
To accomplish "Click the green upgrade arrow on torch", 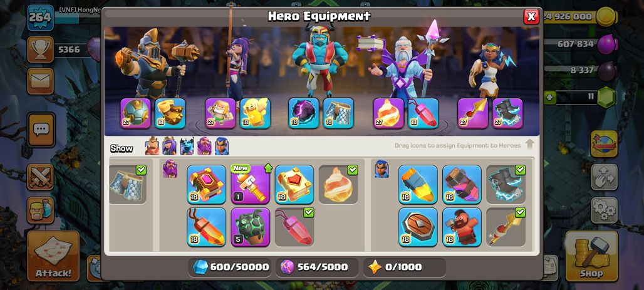I will pos(268,168).
